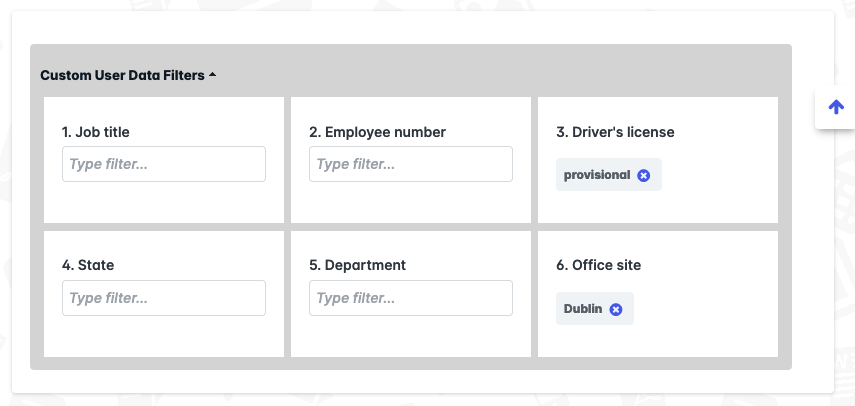Focus the Job title filter input
Viewport: 855px width, 406px height.
(x=164, y=164)
